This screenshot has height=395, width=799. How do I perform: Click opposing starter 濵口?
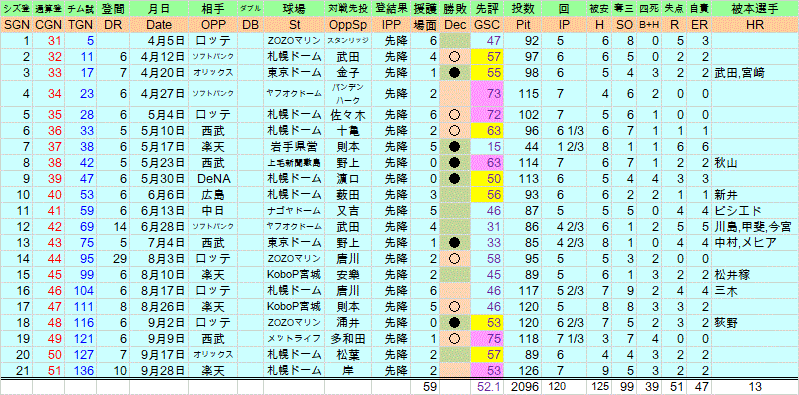348,179
